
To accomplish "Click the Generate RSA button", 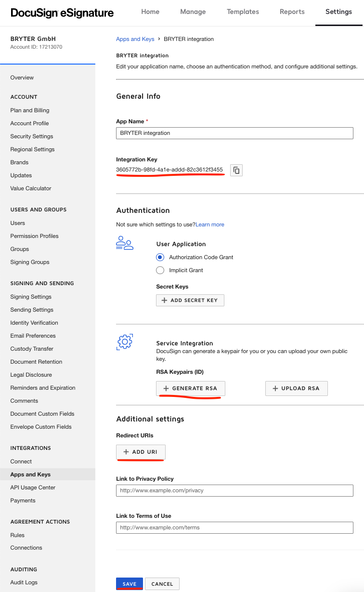I will tap(190, 388).
